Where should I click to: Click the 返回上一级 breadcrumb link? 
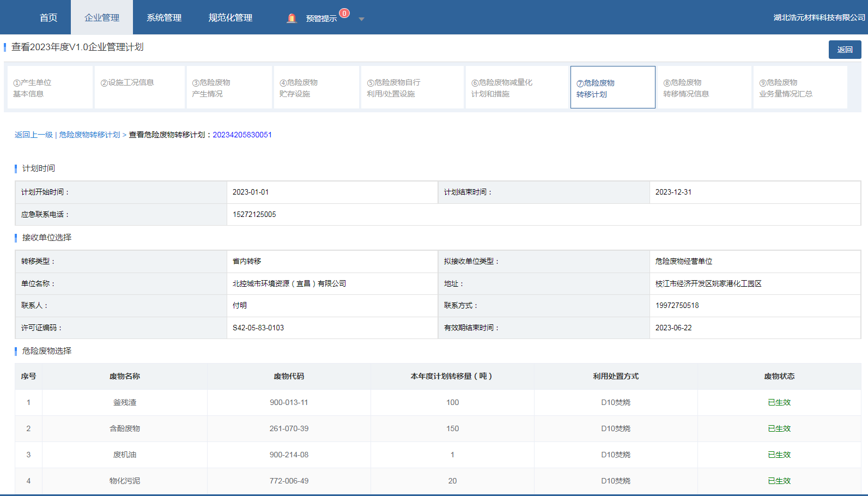[x=34, y=135]
